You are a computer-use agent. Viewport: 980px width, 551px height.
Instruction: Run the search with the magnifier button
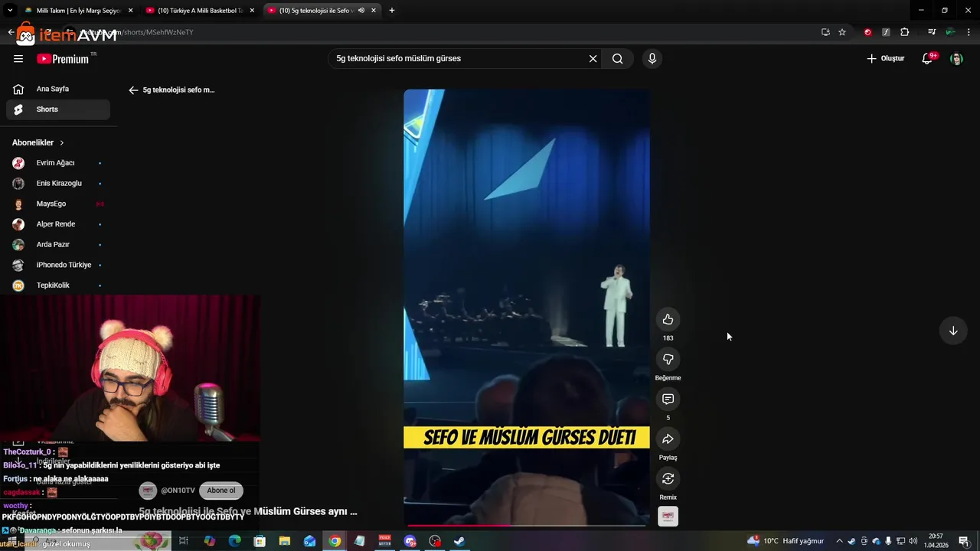tap(617, 58)
